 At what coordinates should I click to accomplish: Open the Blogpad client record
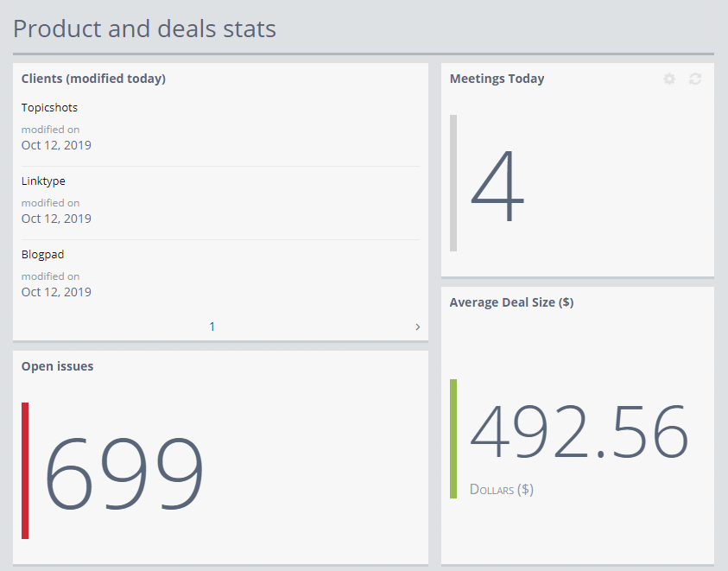pos(42,255)
